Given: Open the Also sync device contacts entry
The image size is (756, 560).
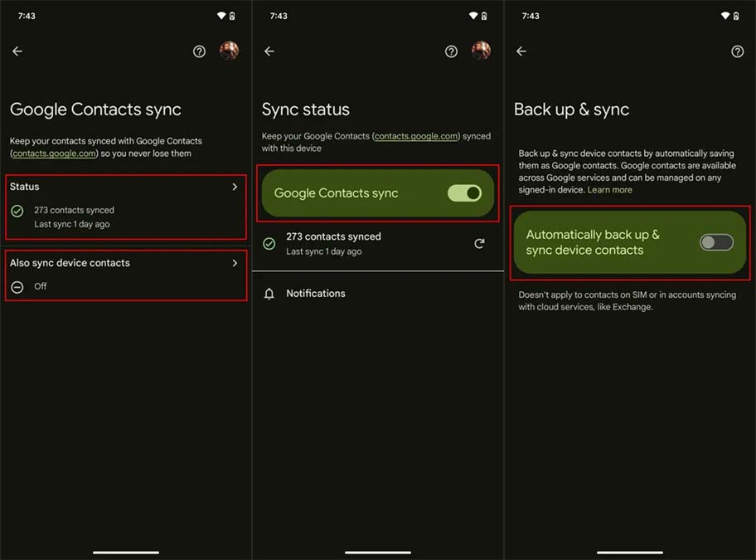Looking at the screenshot, I should tap(70, 263).
